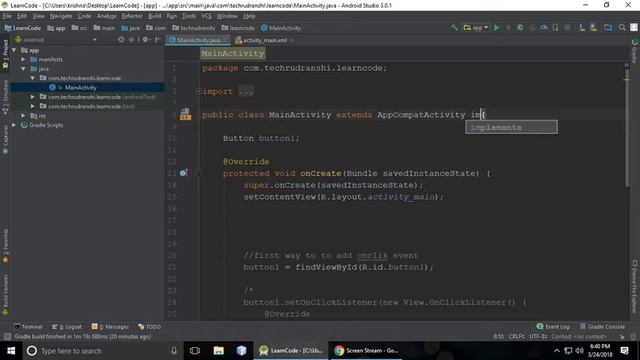
Task: Open the Tools menu
Action: click(x=189, y=16)
